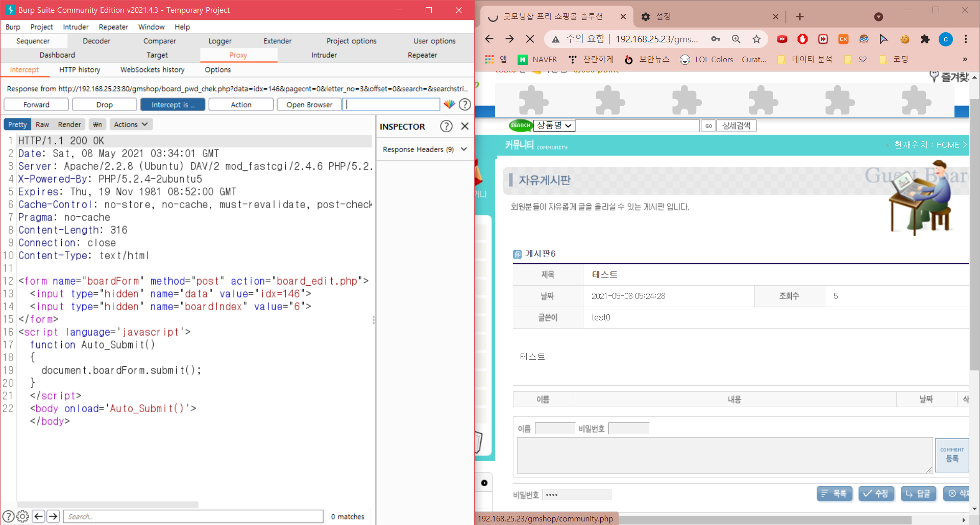980x525 pixels.
Task: Click the saved password key icon in Chrome
Action: 716,39
